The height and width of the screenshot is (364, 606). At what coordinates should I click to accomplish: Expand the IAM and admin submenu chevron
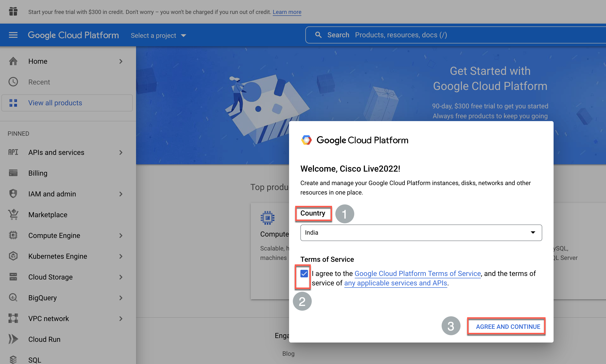click(121, 194)
